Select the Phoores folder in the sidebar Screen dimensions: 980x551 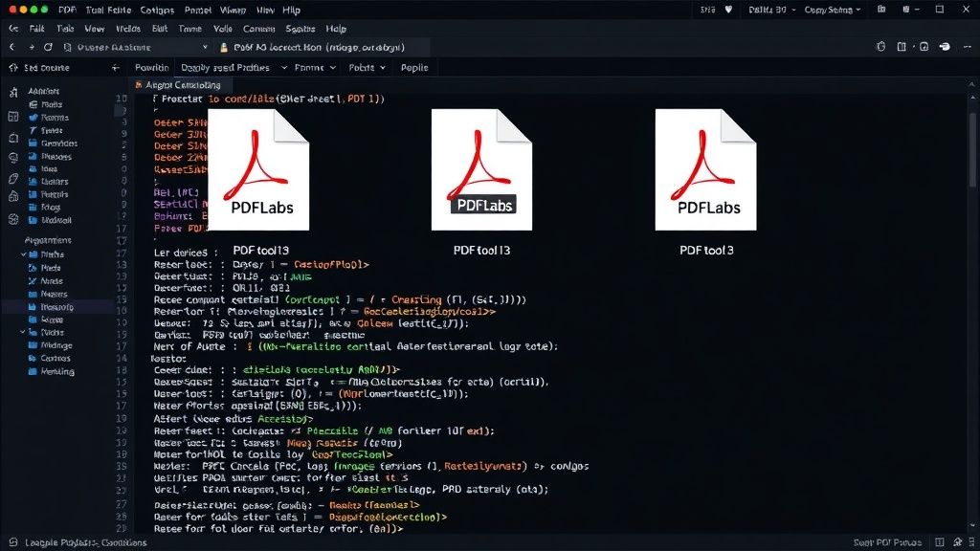pyautogui.click(x=50, y=157)
